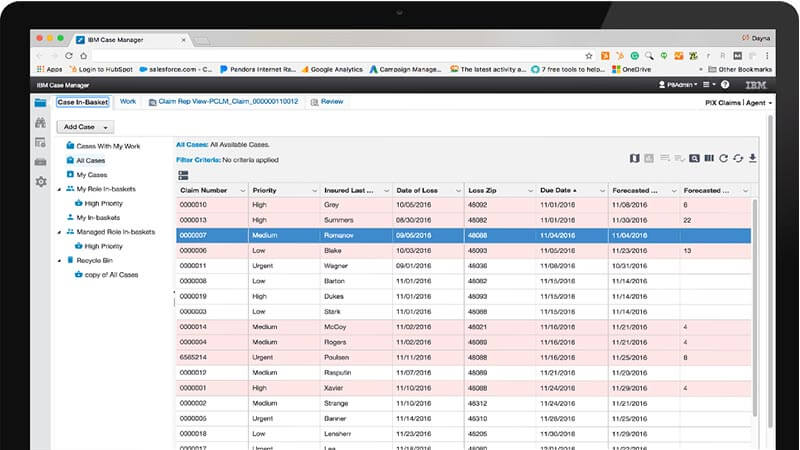The image size is (800, 450).
Task: Click the case table vertical scrollbar
Action: [755, 306]
